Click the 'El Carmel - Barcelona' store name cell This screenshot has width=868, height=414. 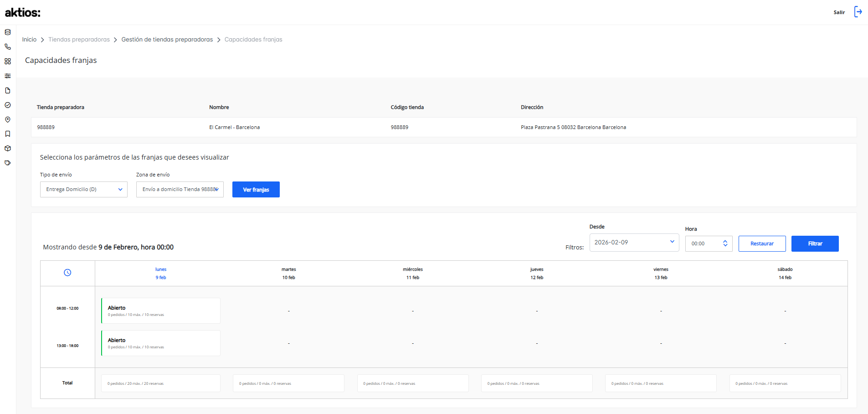point(235,127)
